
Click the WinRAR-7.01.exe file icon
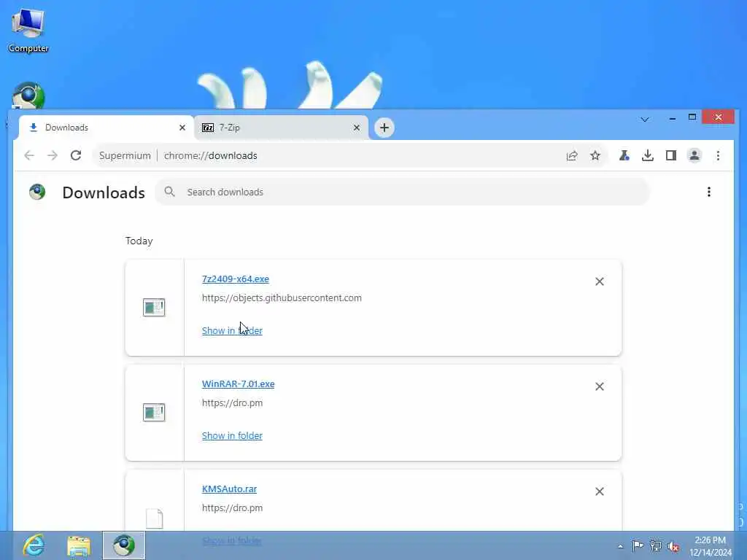tap(154, 412)
